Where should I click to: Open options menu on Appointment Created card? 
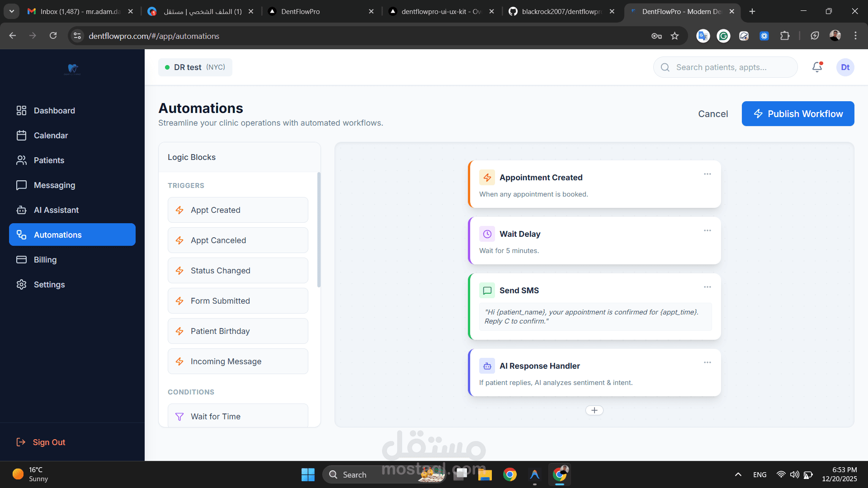707,174
